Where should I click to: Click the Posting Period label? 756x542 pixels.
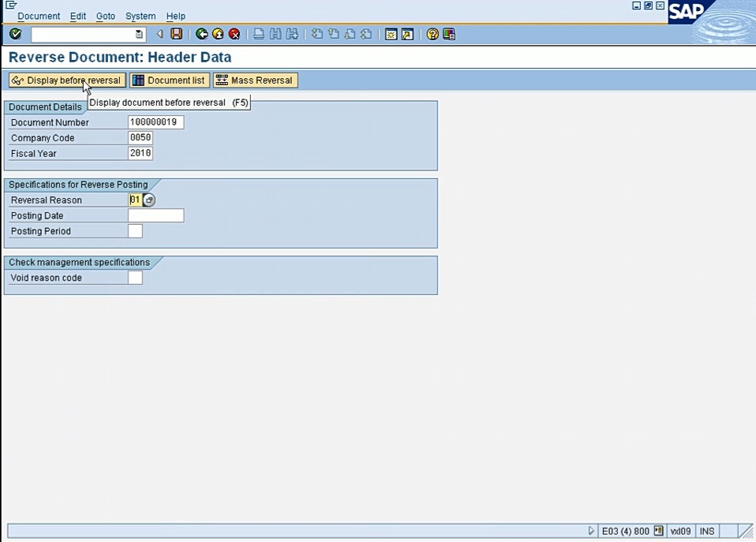tap(41, 231)
